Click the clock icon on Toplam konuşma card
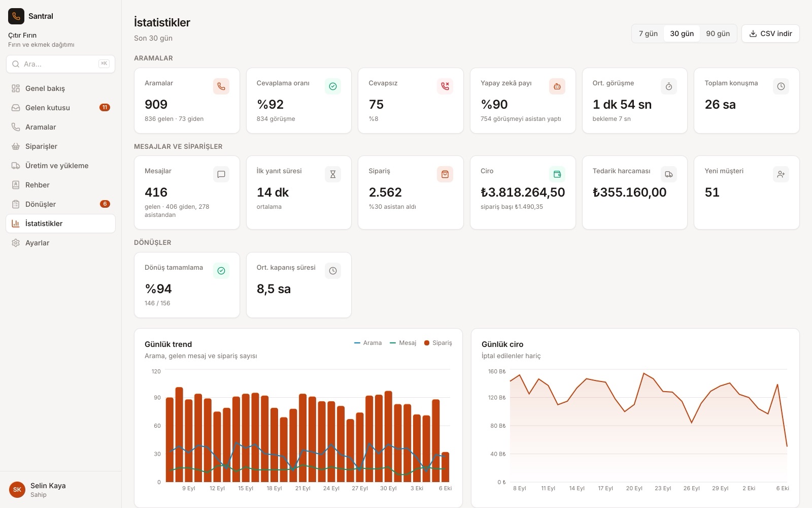812x508 pixels. (x=781, y=86)
